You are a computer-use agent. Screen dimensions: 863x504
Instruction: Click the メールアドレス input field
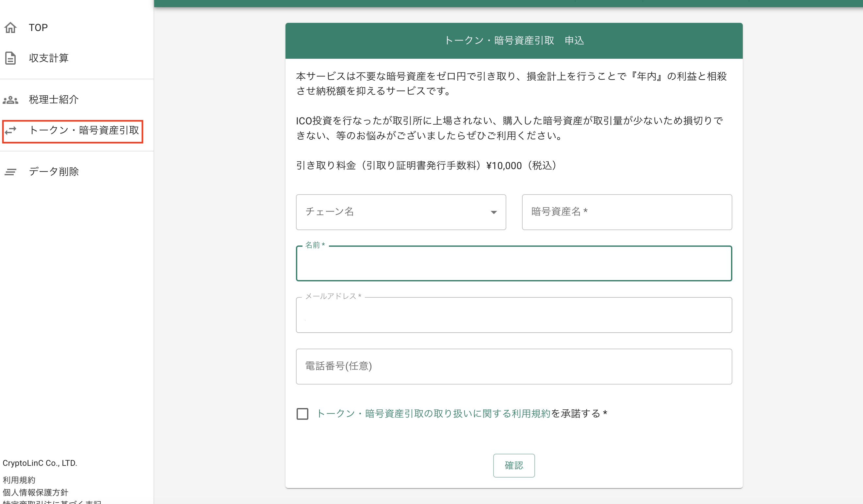514,315
